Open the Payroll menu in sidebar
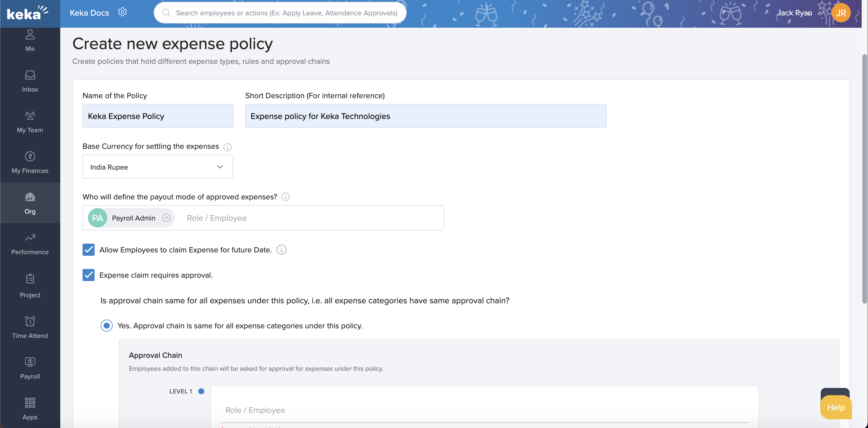 click(x=30, y=368)
